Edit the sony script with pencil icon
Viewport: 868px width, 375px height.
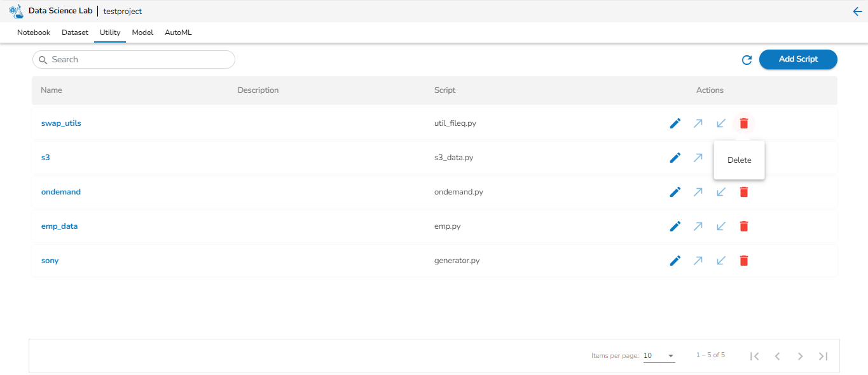[x=675, y=261]
